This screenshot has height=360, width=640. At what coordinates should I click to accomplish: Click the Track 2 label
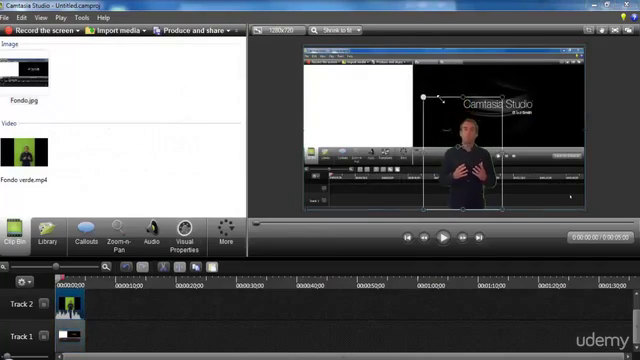click(x=21, y=304)
